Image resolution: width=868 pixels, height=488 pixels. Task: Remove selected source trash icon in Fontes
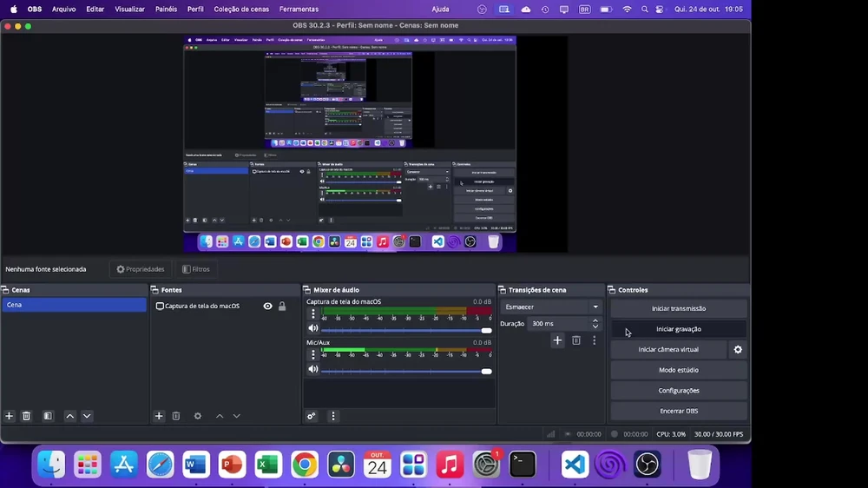[x=176, y=416]
